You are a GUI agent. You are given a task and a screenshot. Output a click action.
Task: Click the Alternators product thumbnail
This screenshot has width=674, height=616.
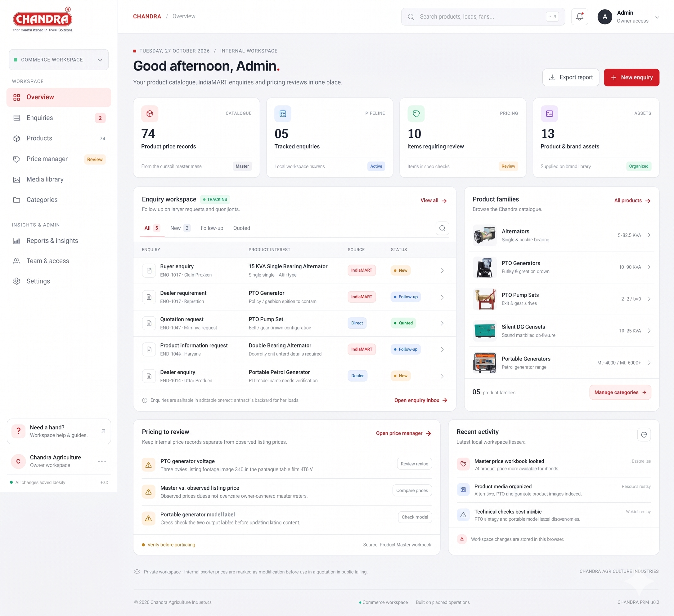(x=484, y=235)
